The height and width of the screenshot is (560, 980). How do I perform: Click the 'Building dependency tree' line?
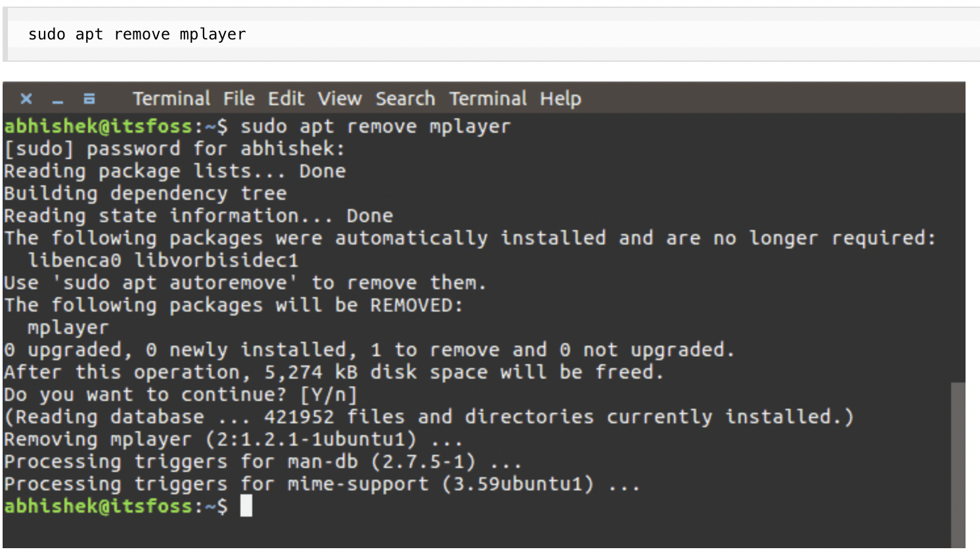pyautogui.click(x=145, y=193)
